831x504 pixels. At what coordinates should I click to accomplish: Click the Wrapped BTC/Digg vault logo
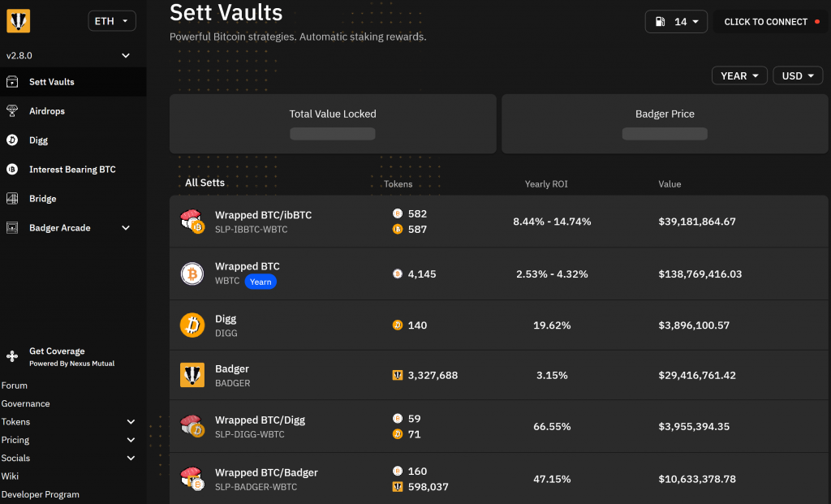coord(192,426)
